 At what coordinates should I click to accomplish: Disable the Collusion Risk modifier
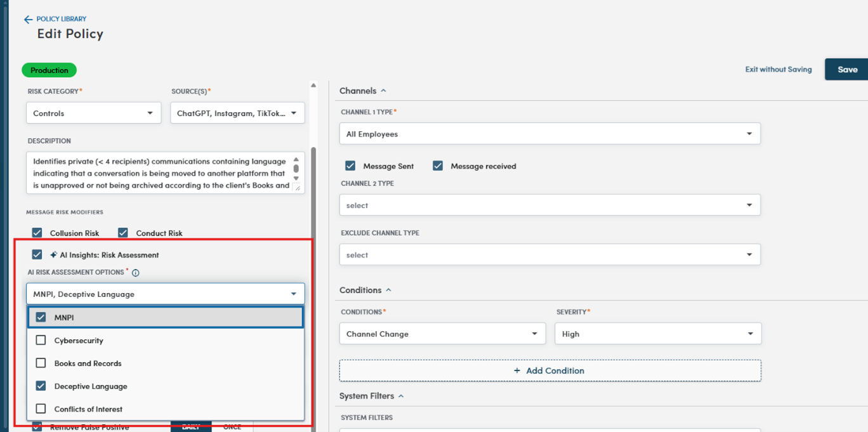pyautogui.click(x=37, y=233)
